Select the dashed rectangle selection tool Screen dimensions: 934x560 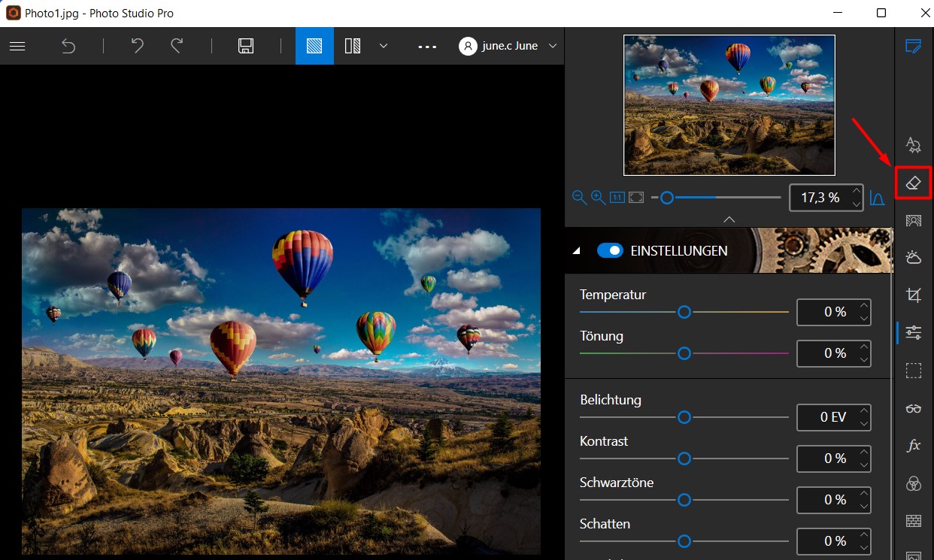914,371
